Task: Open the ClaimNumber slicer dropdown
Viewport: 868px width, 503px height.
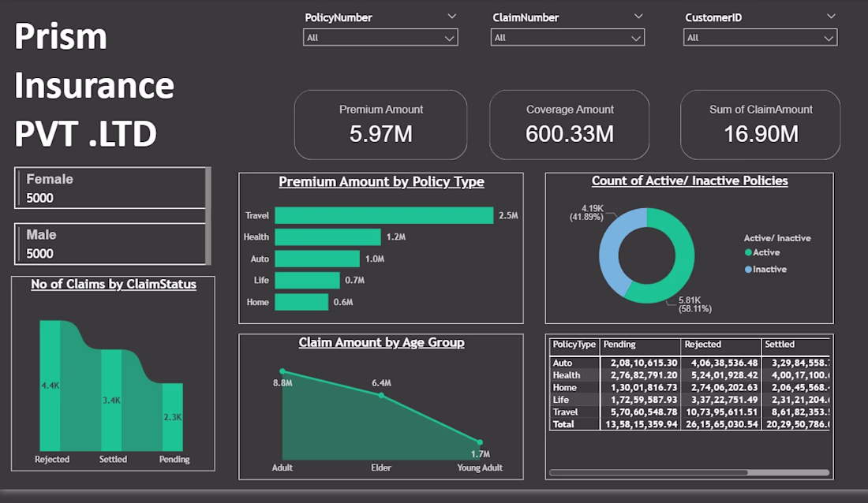Action: 567,38
